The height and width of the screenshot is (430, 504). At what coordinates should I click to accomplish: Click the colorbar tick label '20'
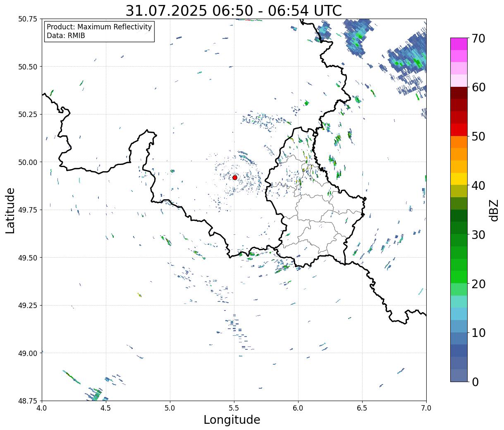(478, 284)
